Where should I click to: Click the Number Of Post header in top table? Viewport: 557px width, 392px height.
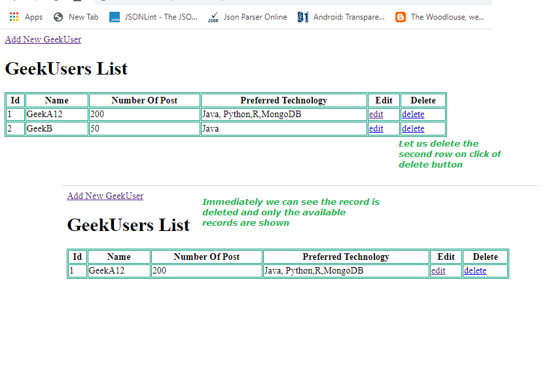point(144,100)
